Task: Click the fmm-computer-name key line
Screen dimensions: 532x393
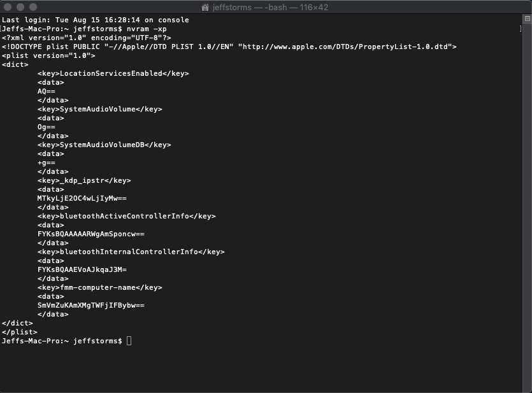Action: [99, 287]
